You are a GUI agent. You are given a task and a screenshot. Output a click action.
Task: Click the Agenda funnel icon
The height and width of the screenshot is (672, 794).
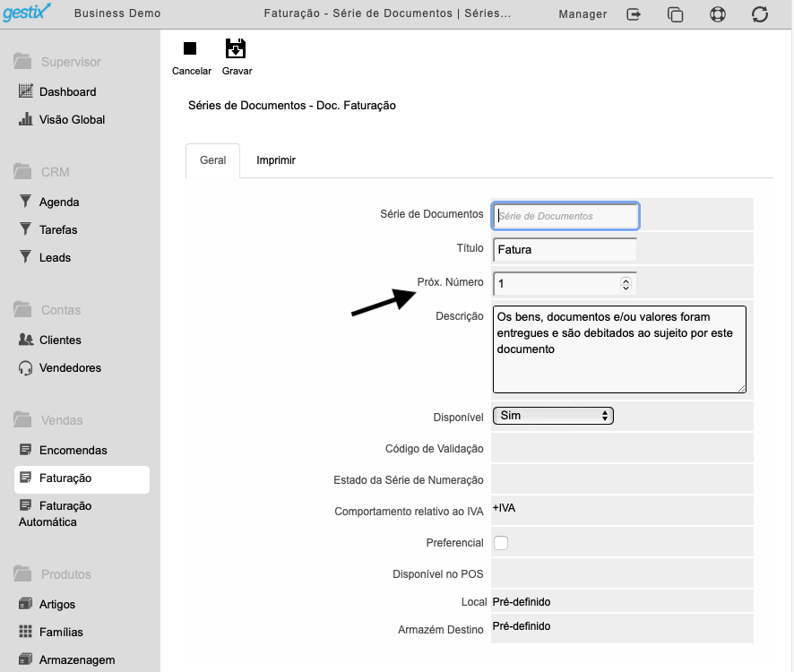pyautogui.click(x=25, y=201)
